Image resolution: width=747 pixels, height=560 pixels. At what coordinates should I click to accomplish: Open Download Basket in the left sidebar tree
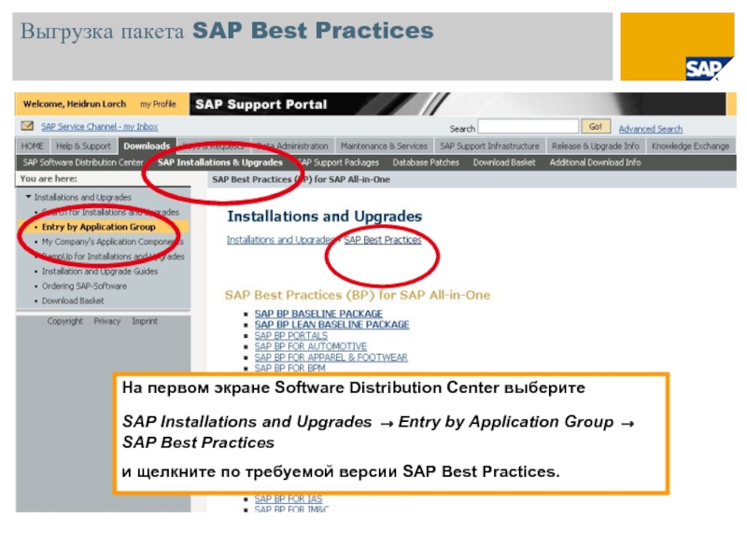coord(73,301)
